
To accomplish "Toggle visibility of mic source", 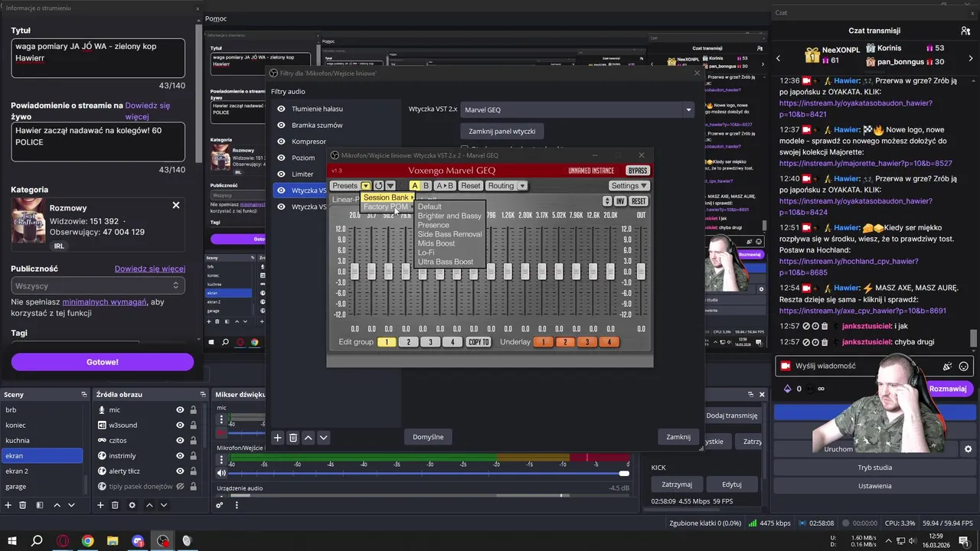I will coord(180,410).
